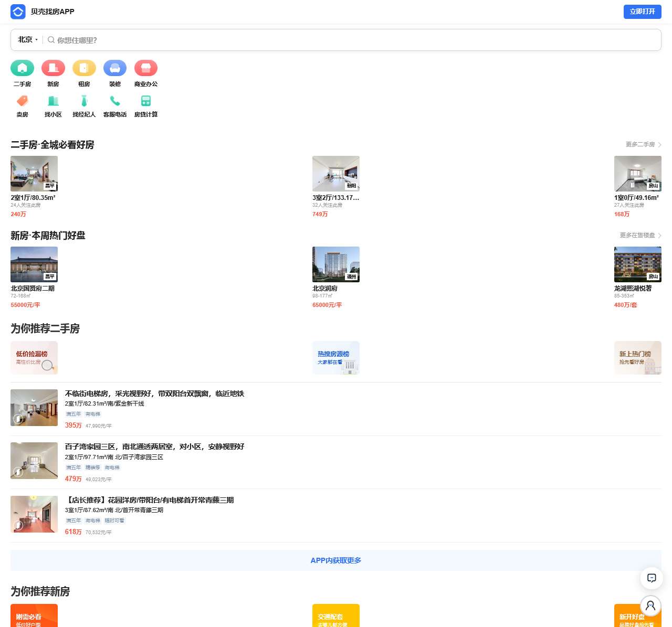
Task: Open the 装修 category icon
Action: [115, 68]
